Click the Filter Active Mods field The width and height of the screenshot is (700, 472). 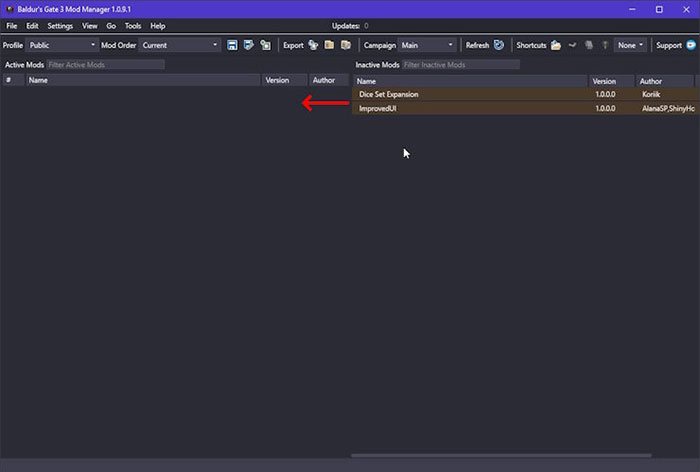[104, 65]
